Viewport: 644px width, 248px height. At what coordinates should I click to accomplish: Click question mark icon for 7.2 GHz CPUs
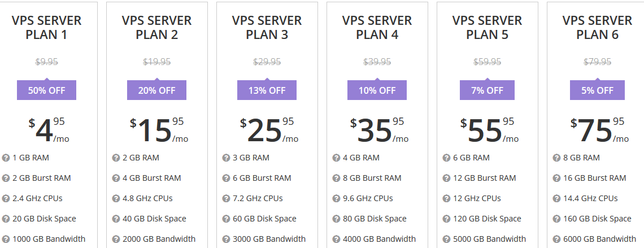pos(226,198)
